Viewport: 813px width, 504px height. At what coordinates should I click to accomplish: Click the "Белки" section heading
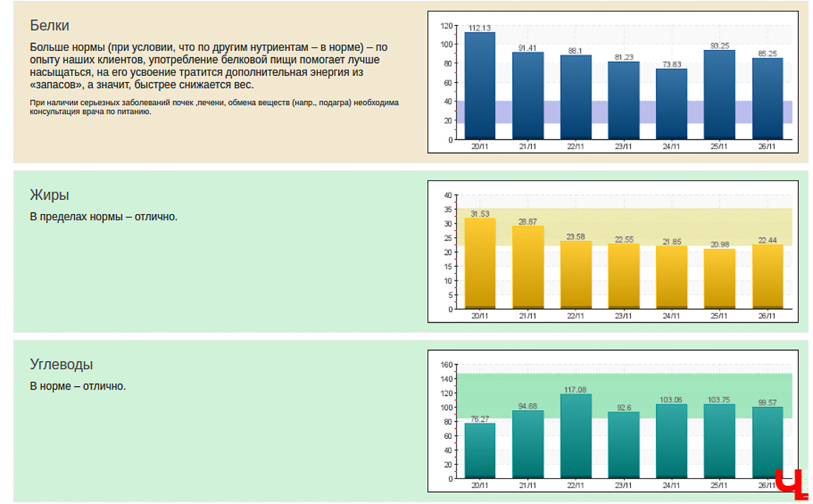(49, 26)
